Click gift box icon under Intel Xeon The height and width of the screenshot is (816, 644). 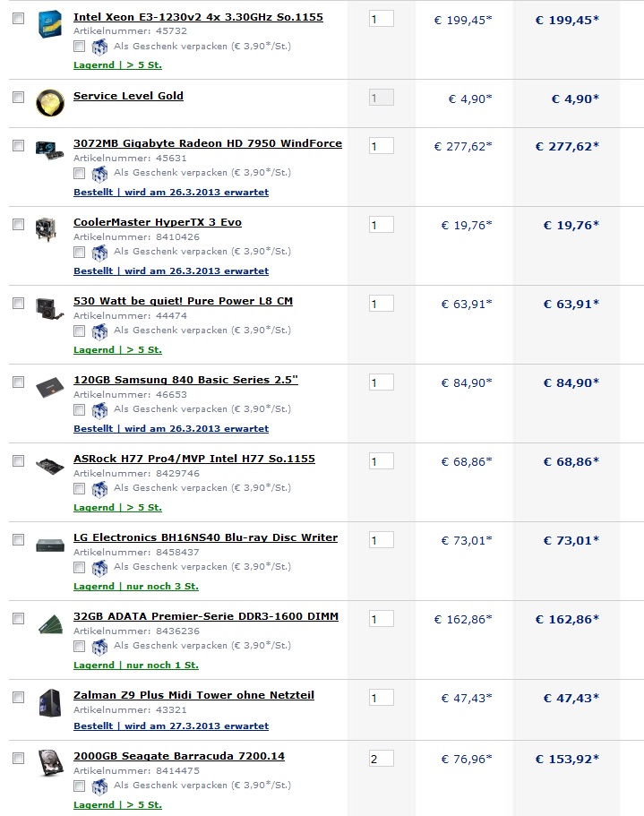99,47
